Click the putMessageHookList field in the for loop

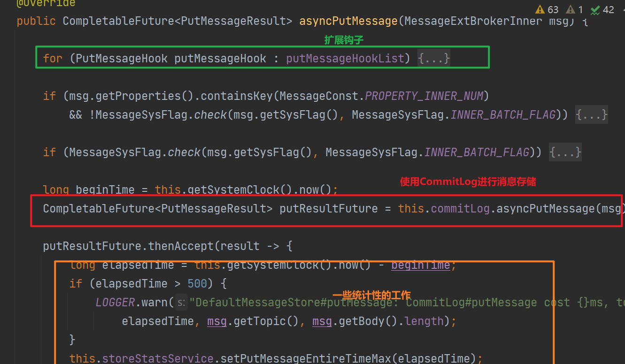pyautogui.click(x=345, y=58)
